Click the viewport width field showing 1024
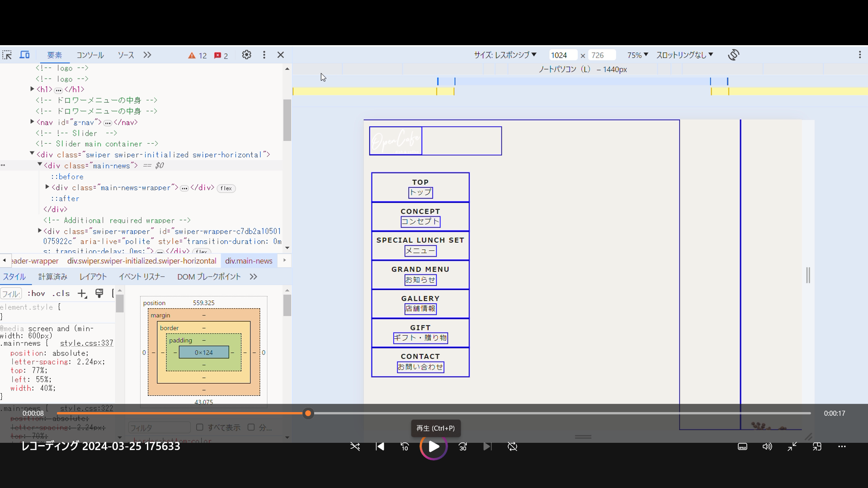 [x=562, y=55]
